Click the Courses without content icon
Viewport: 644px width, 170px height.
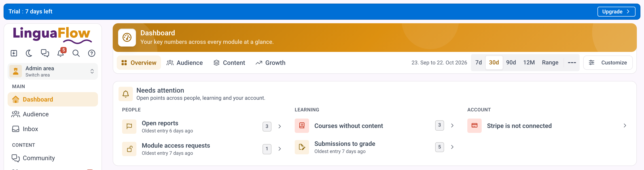(x=302, y=125)
